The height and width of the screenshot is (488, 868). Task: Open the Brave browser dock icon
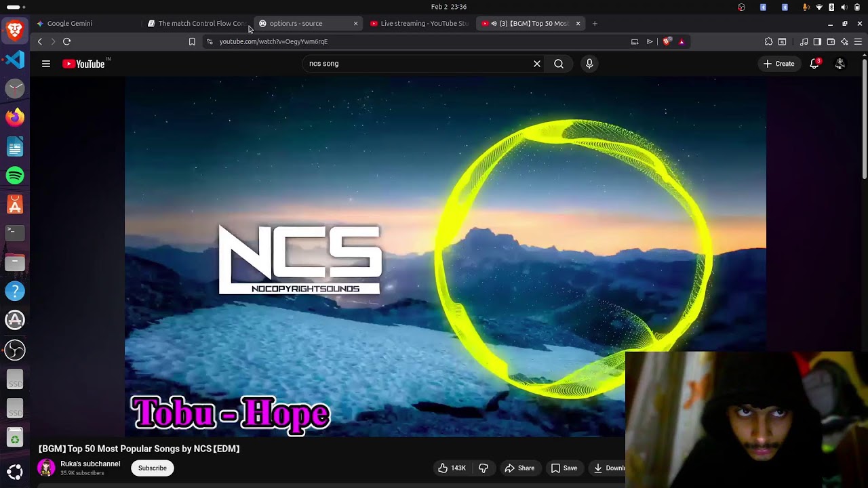pyautogui.click(x=15, y=30)
